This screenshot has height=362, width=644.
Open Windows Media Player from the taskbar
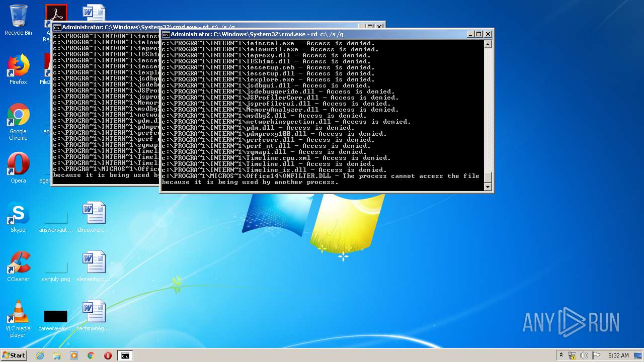tap(74, 355)
